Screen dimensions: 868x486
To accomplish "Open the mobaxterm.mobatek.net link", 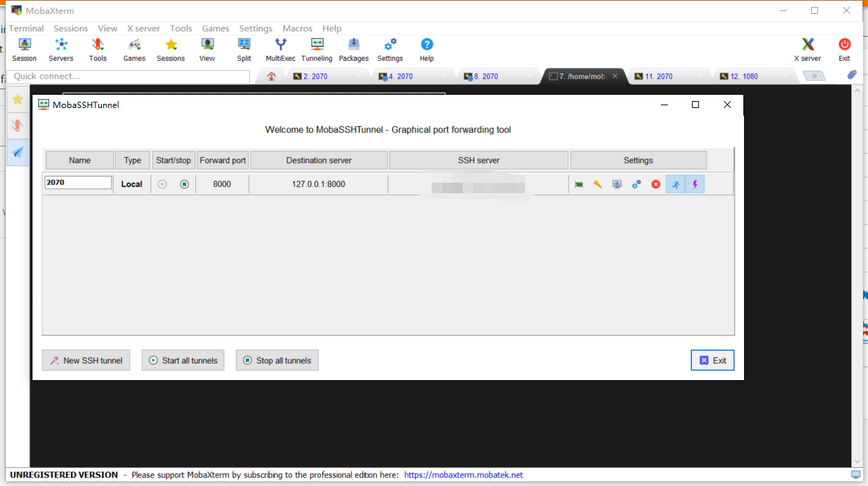I will tap(463, 475).
